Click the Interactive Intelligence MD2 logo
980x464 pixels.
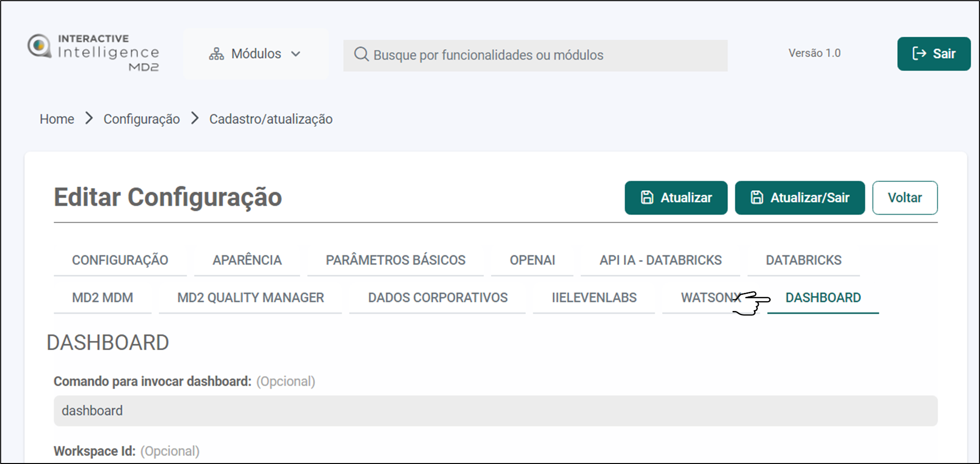93,53
